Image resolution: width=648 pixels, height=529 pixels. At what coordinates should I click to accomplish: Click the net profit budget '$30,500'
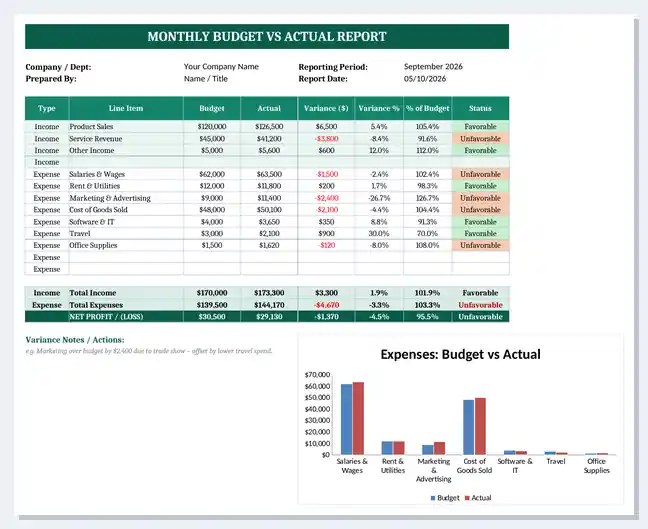pos(212,317)
